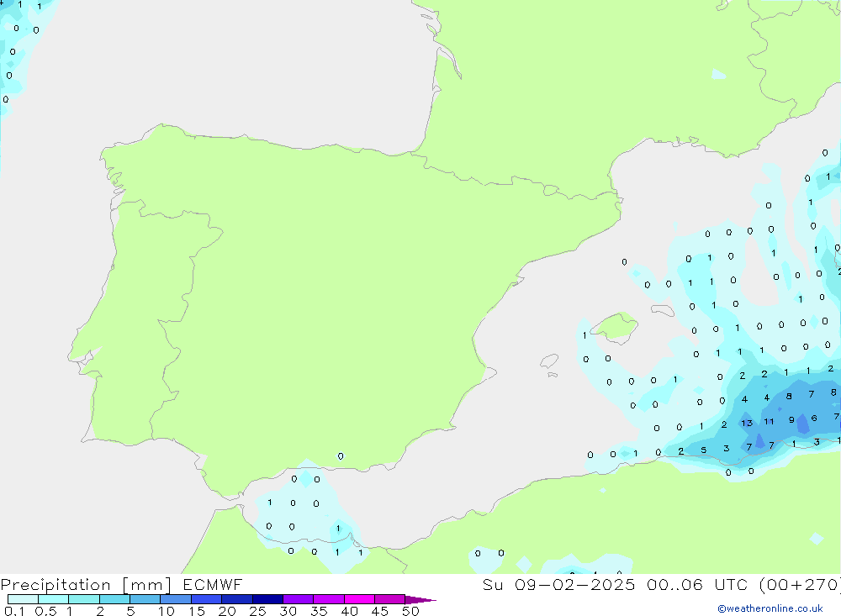Click Mallorca island on the map
The height and width of the screenshot is (616, 841).
(x=616, y=327)
